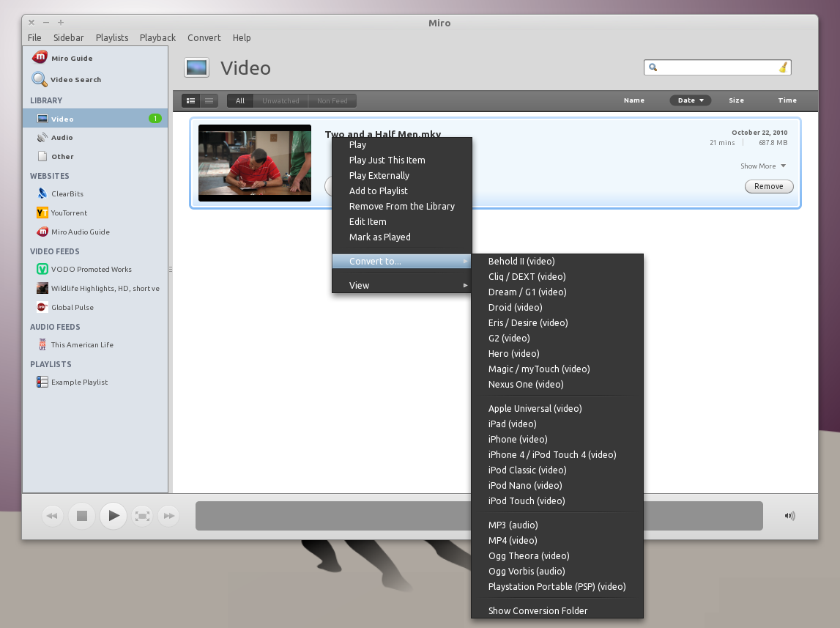Click the playback progress bar

[x=479, y=515]
